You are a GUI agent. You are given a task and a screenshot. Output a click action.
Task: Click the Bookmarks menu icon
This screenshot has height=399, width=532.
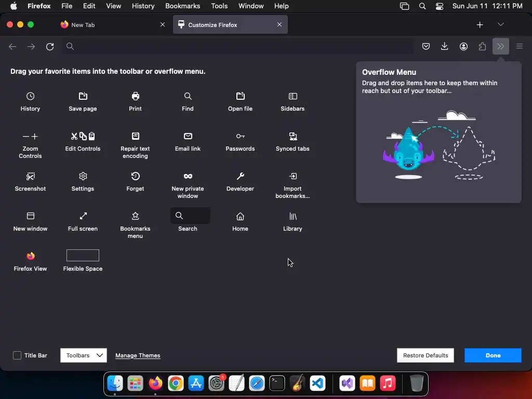click(135, 216)
